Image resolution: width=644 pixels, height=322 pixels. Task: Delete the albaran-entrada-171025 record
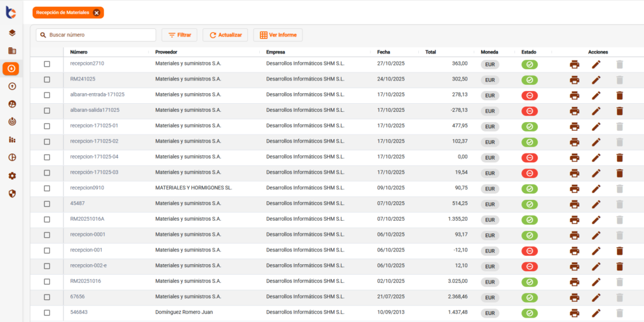[619, 96]
